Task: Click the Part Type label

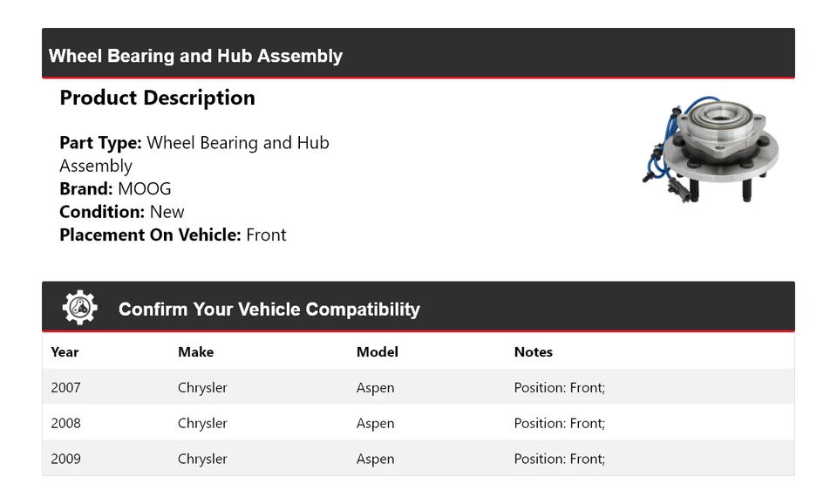Action: (x=100, y=143)
